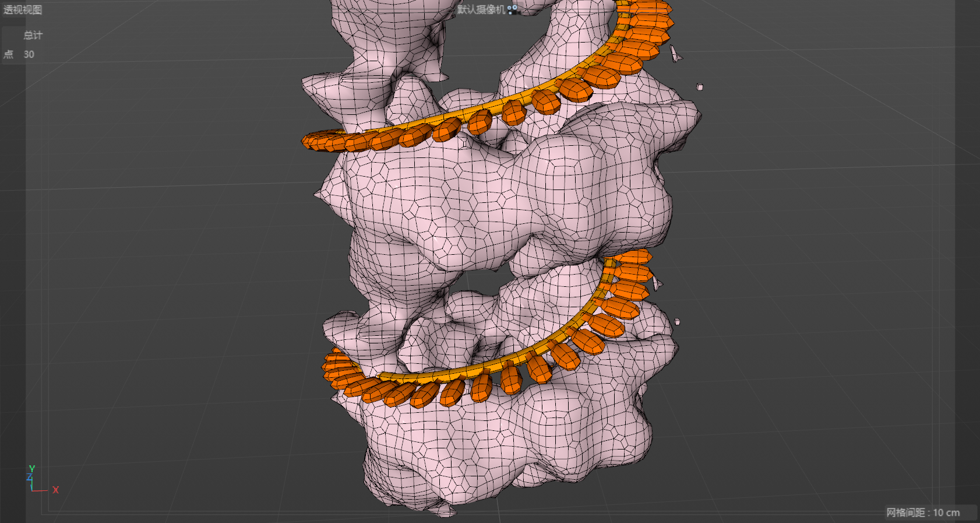Click the 默认摄像机 camera label
980x523 pixels.
(x=481, y=9)
